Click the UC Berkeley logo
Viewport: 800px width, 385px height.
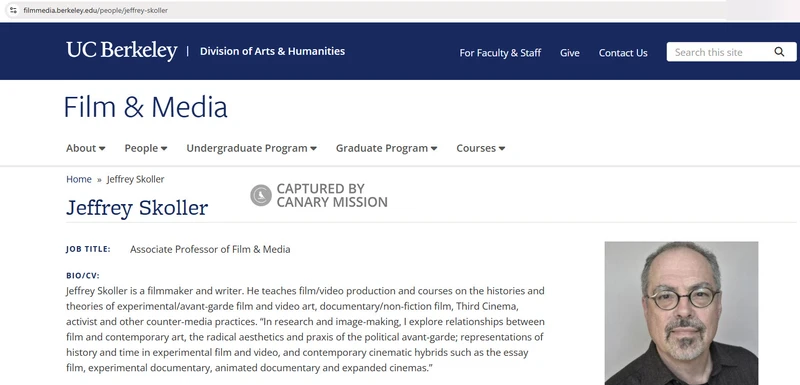tap(122, 51)
